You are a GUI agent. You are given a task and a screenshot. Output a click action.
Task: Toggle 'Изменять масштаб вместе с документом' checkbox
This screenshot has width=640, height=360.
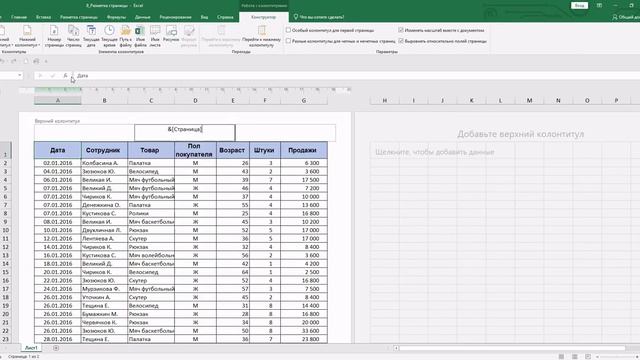click(401, 30)
